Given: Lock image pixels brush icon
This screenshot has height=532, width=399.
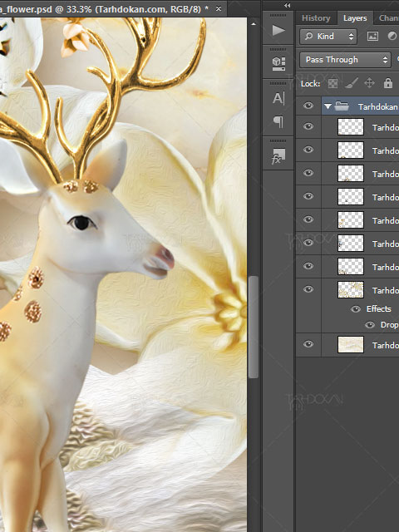Looking at the screenshot, I should (x=351, y=83).
